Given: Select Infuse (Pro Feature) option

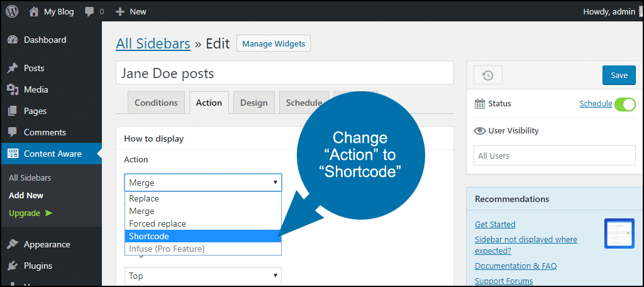Looking at the screenshot, I should point(203,249).
